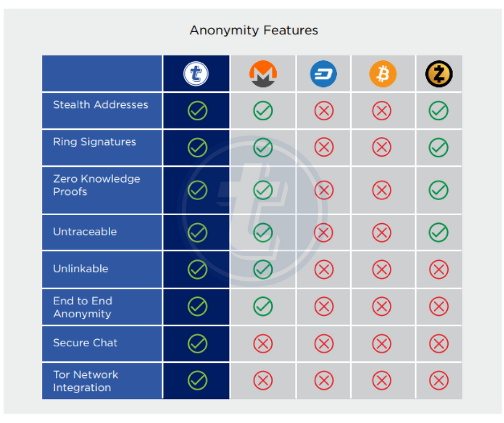Screen dimensions: 504x423
Task: Click the Bitcoin logo icon
Action: (x=383, y=74)
